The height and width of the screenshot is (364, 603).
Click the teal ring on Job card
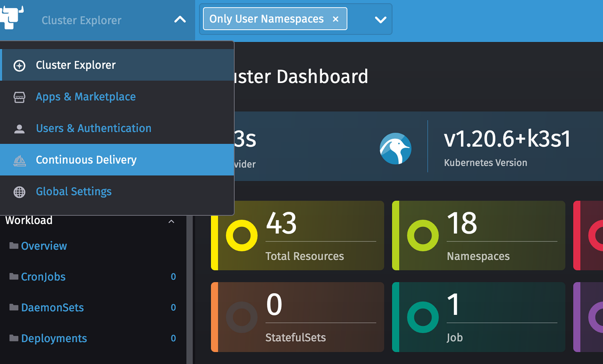pos(423,317)
